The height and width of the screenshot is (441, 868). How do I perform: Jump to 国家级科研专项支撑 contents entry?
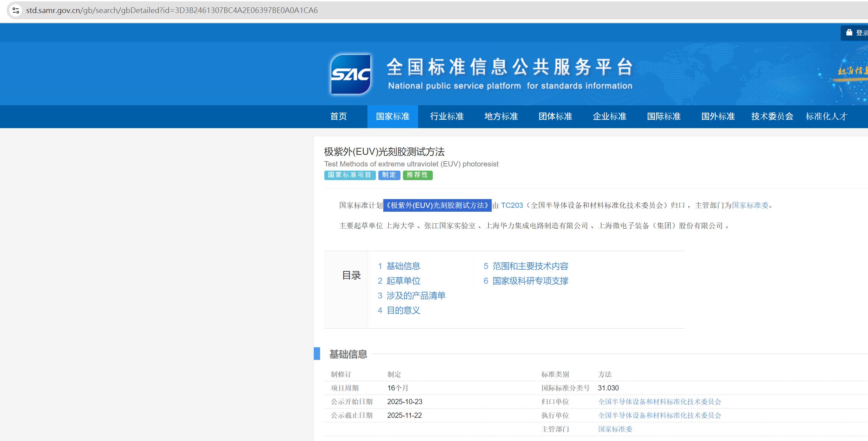[x=530, y=281]
